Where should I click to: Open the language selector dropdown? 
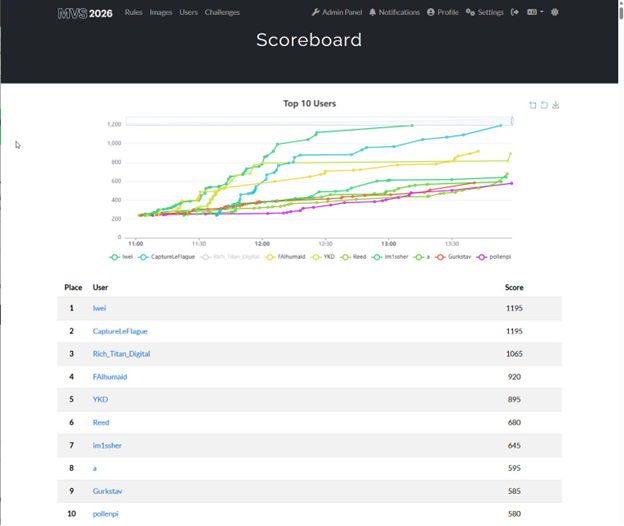(x=535, y=12)
